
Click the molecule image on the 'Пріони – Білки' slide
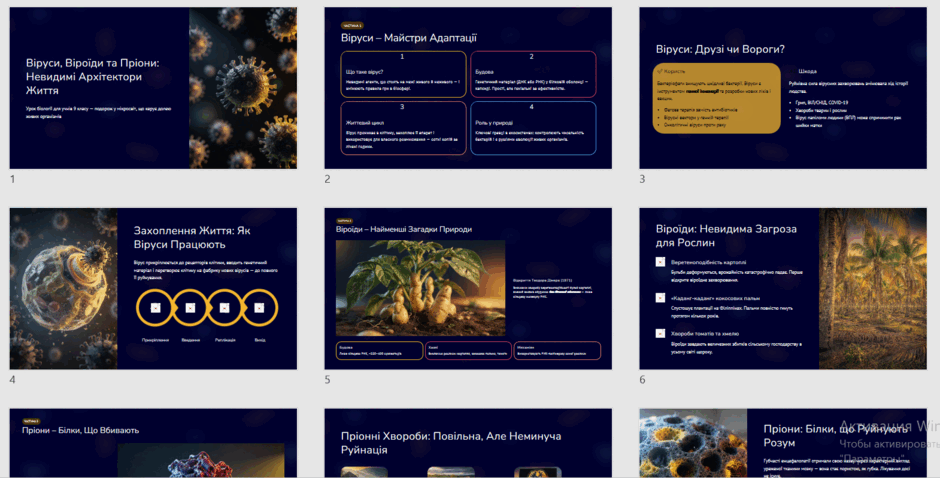tap(201, 461)
